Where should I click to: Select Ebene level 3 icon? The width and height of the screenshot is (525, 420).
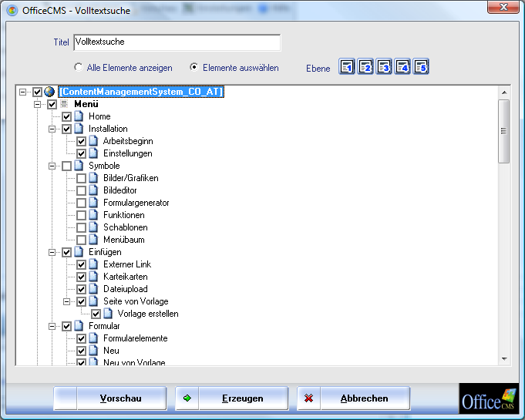coord(384,66)
